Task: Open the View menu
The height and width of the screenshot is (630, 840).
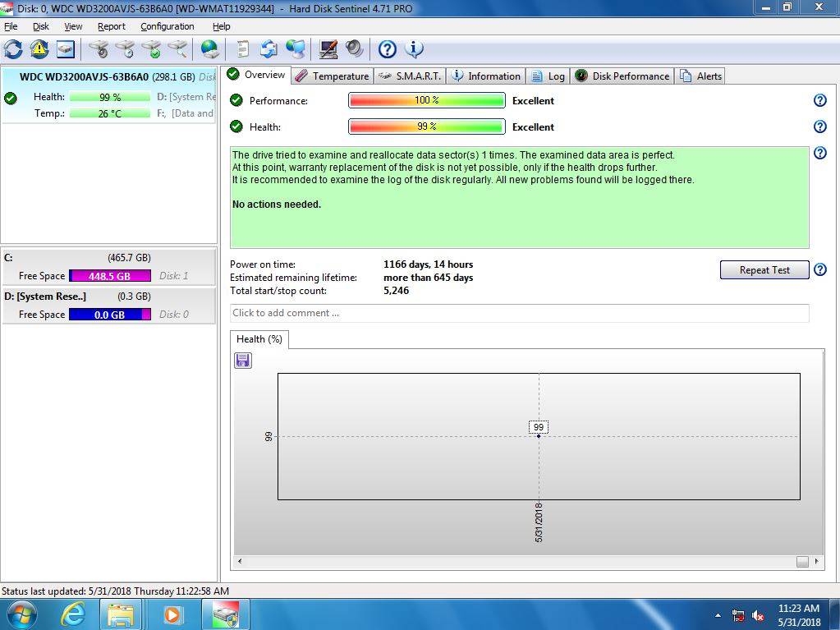Action: [73, 26]
